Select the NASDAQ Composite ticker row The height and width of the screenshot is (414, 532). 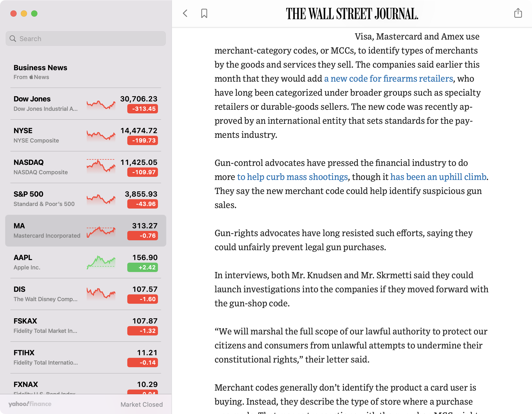(86, 167)
